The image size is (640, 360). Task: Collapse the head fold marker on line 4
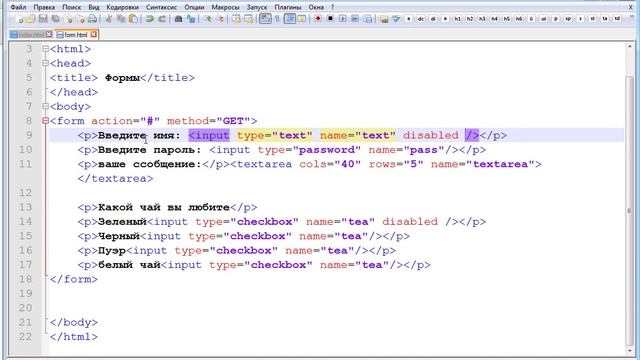(x=45, y=63)
